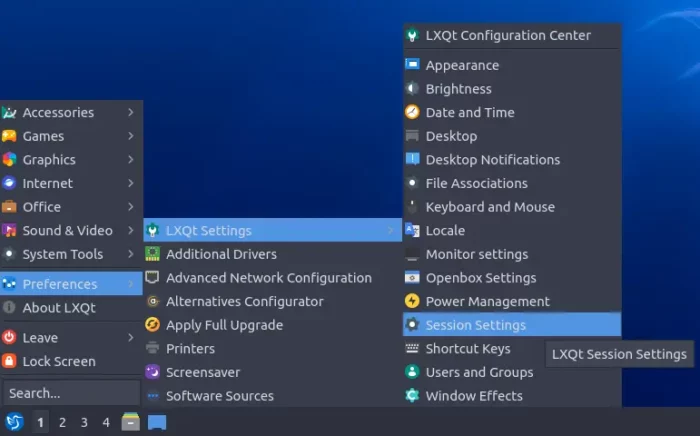Click the Internet globe icon
Screen dimensions: 700x436
pyautogui.click(x=9, y=183)
